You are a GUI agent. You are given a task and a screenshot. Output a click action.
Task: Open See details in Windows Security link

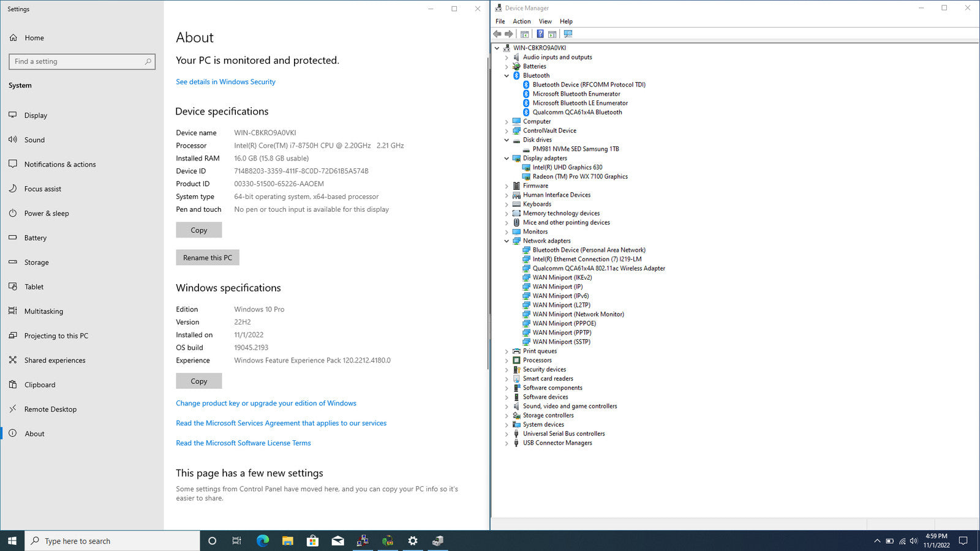225,82
